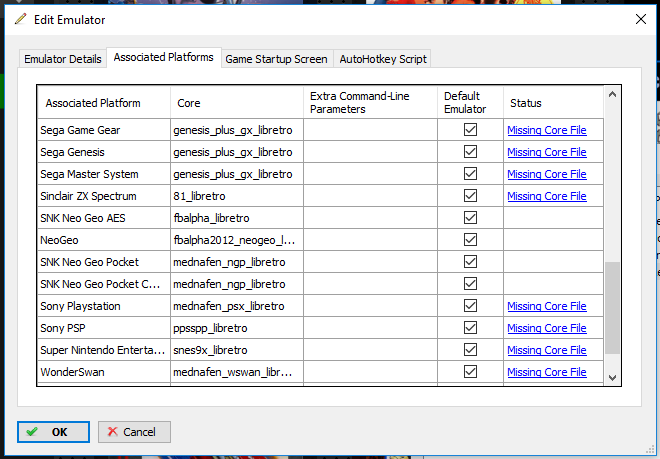
Task: Click the Status column header
Action: point(554,103)
